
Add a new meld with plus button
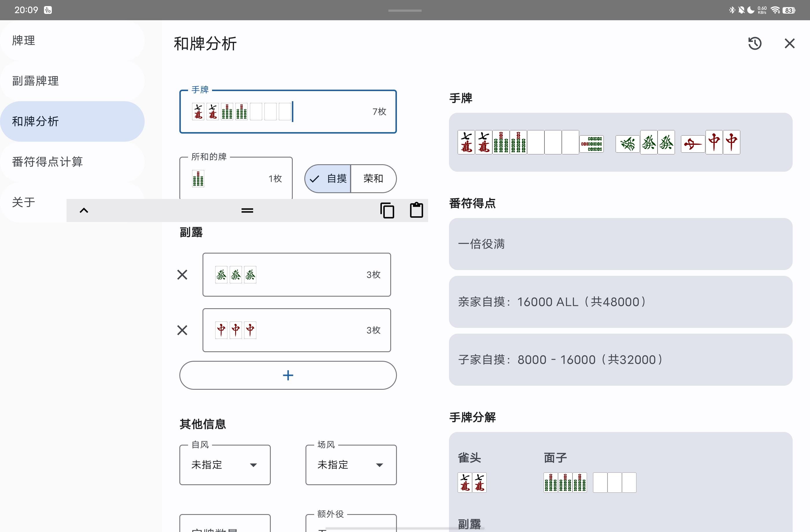pyautogui.click(x=288, y=375)
